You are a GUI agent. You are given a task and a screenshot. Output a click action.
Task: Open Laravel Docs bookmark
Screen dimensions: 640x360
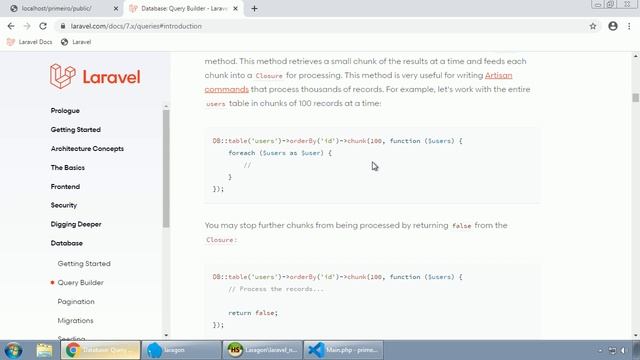point(30,42)
